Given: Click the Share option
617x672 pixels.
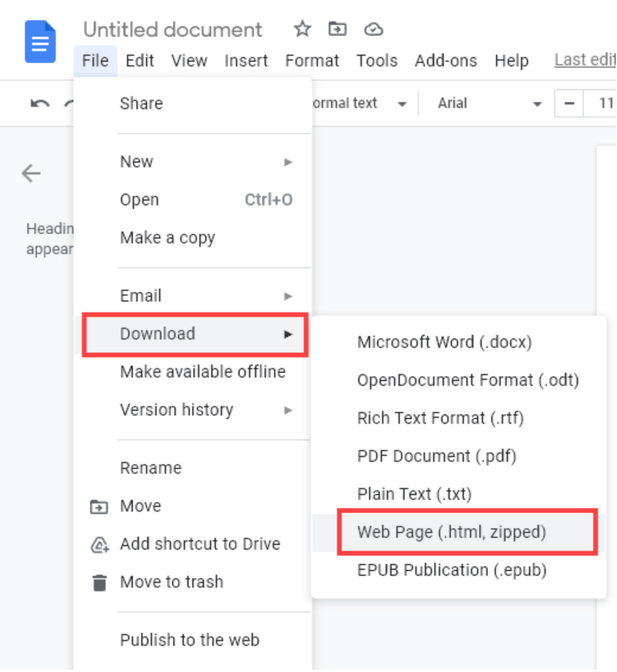Looking at the screenshot, I should (x=141, y=103).
